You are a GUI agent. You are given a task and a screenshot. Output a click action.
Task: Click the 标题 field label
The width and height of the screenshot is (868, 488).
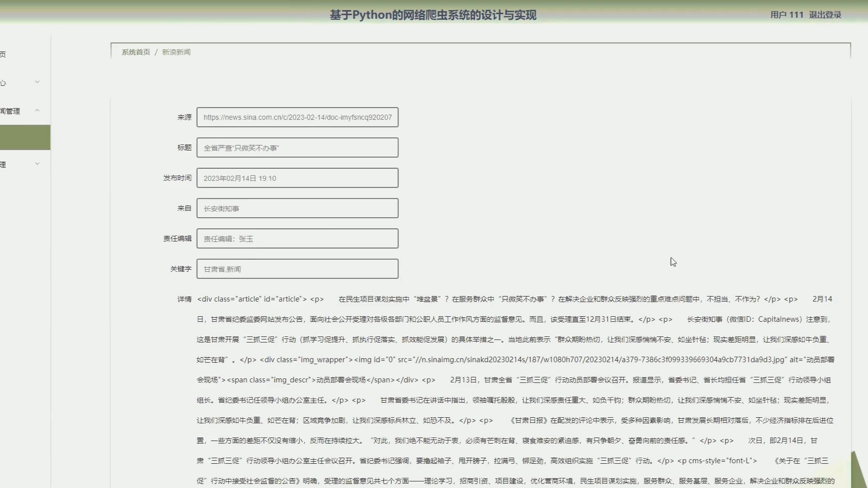coord(185,148)
